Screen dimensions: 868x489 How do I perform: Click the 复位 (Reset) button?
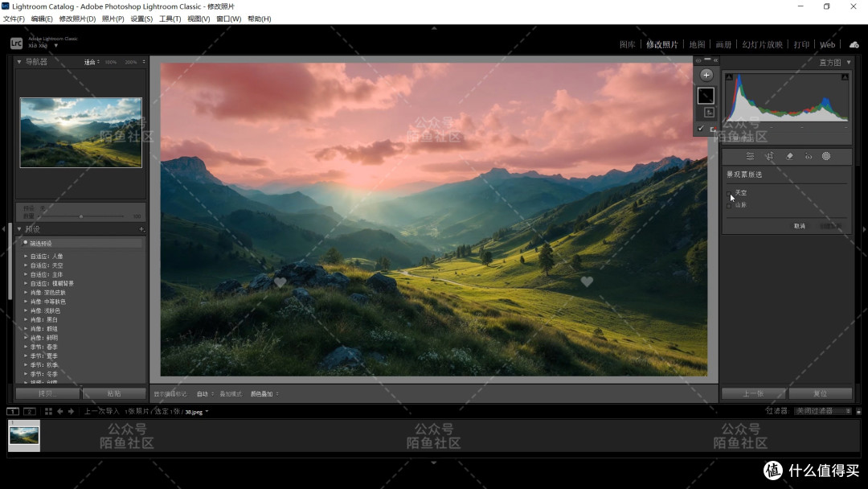click(x=820, y=393)
